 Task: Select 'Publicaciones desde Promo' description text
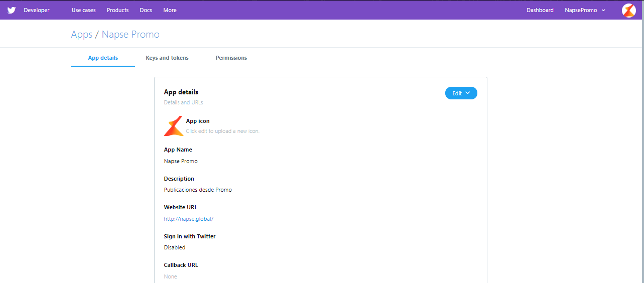coord(198,190)
